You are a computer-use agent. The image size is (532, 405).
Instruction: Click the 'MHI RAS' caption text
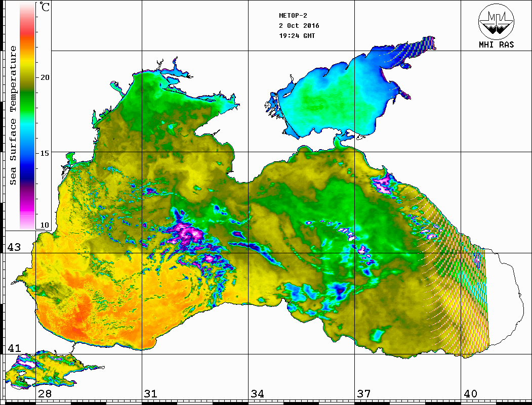[x=497, y=44]
